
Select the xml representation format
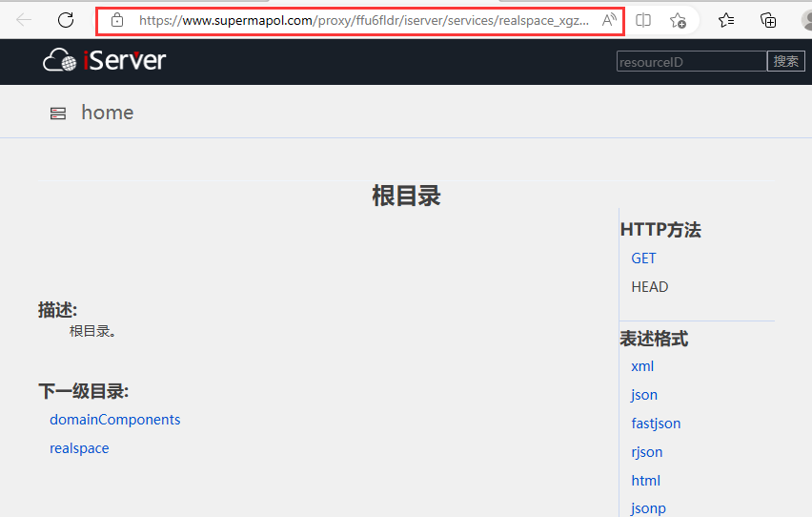642,366
